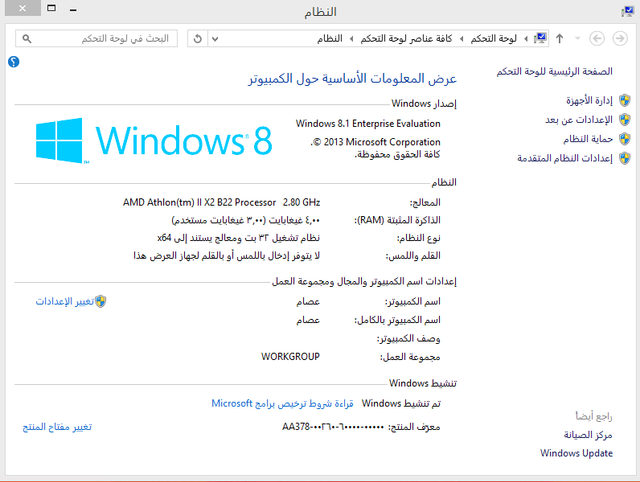This screenshot has height=482, width=640.
Task: Click © 2013 Microsoft Corporation text
Action: pyautogui.click(x=375, y=142)
